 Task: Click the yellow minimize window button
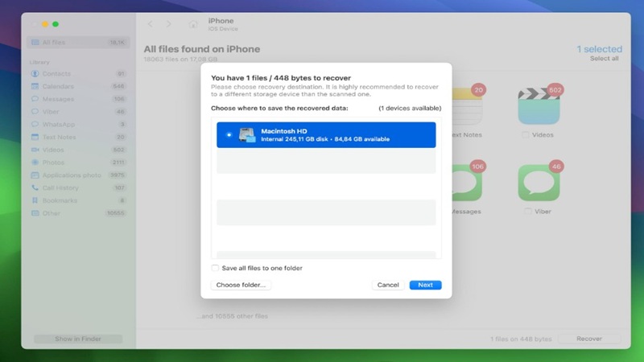point(45,24)
